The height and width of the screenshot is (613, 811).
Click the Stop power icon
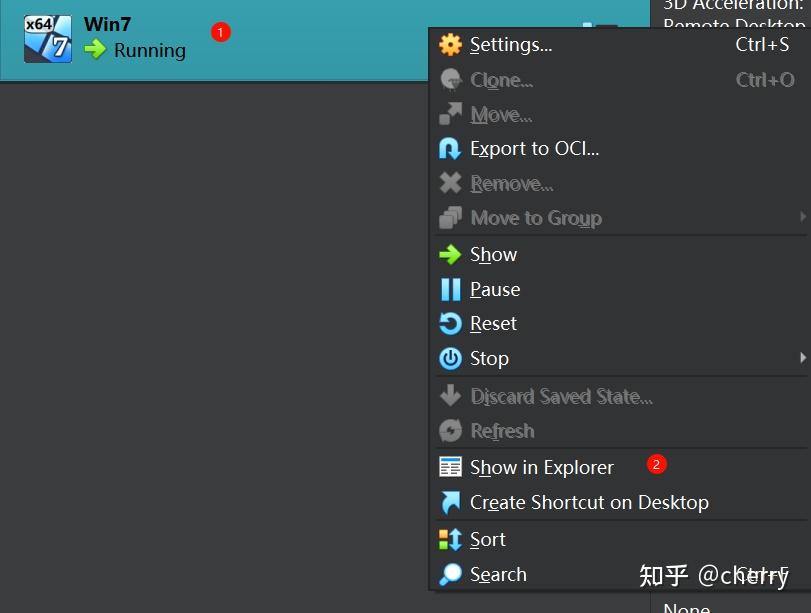coord(450,358)
